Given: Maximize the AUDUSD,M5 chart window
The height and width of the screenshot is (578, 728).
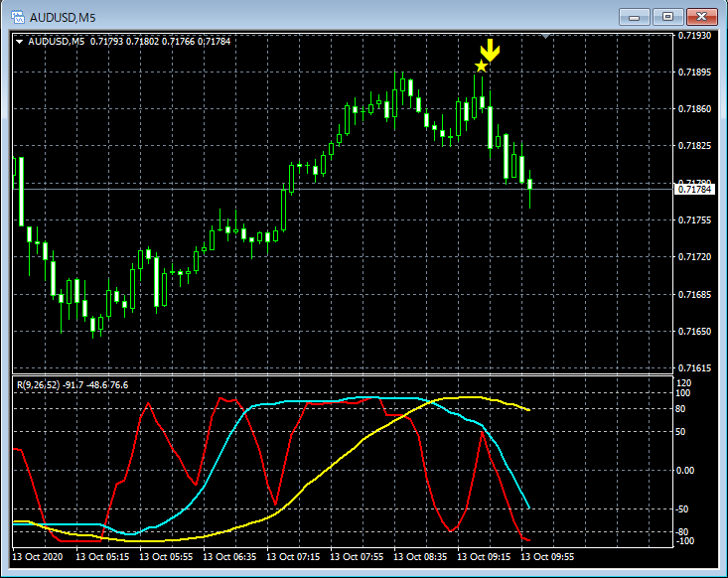Looking at the screenshot, I should pos(667,17).
